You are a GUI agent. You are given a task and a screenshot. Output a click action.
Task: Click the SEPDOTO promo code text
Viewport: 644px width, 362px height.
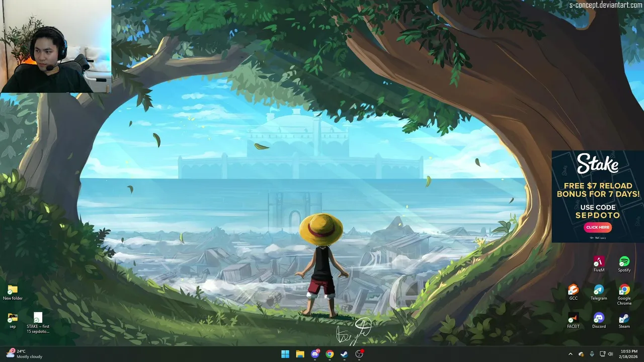click(x=598, y=215)
